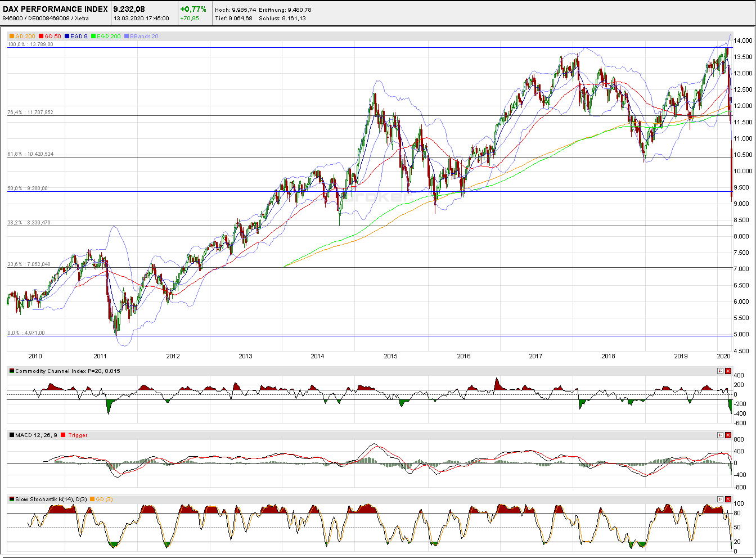Click the 2015 axis year label

click(390, 356)
